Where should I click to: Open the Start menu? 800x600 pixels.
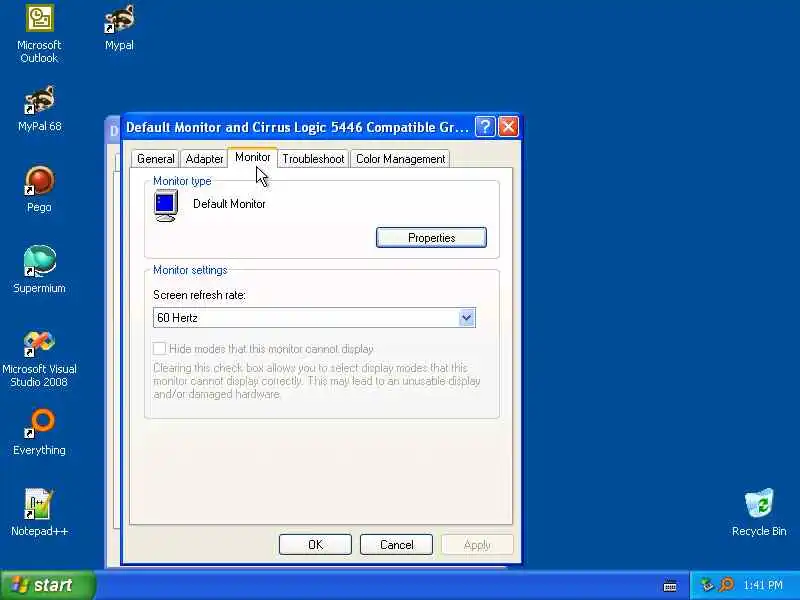[x=47, y=585]
